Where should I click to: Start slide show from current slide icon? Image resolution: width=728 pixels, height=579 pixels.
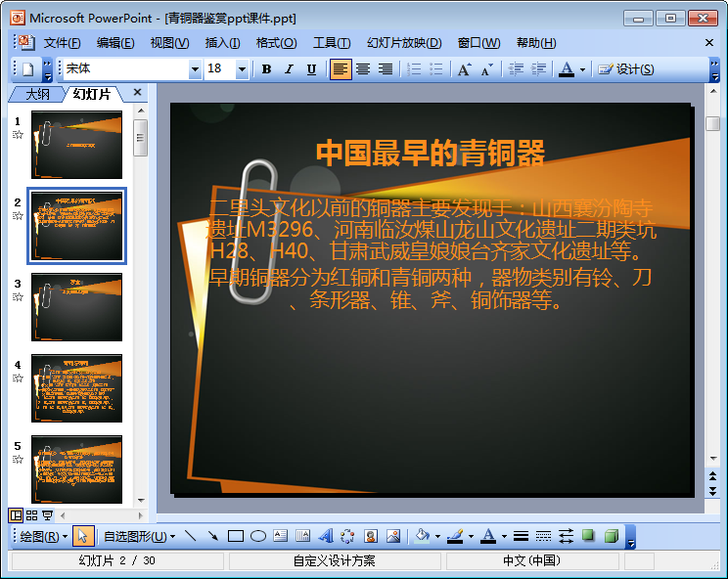click(47, 515)
